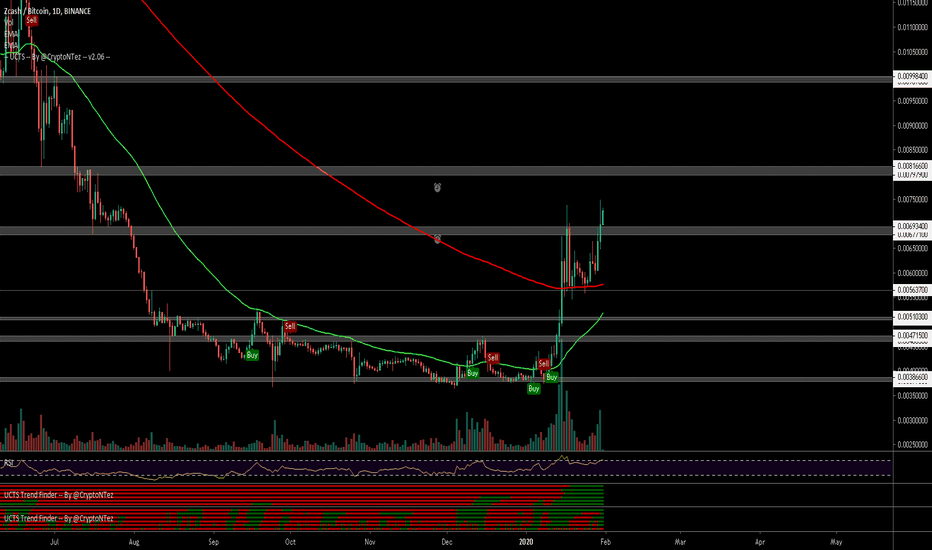The height and width of the screenshot is (550, 932).
Task: Click the Dec date on the time axis
Action: tap(447, 542)
